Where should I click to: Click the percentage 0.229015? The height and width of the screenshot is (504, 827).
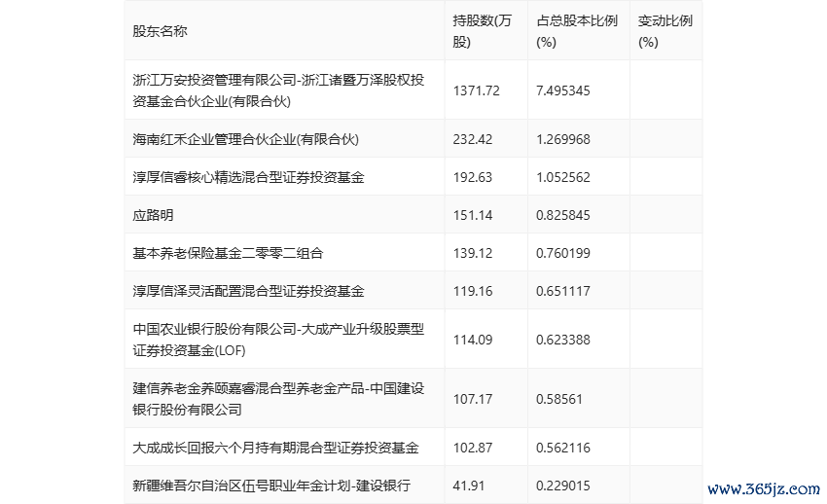(562, 486)
